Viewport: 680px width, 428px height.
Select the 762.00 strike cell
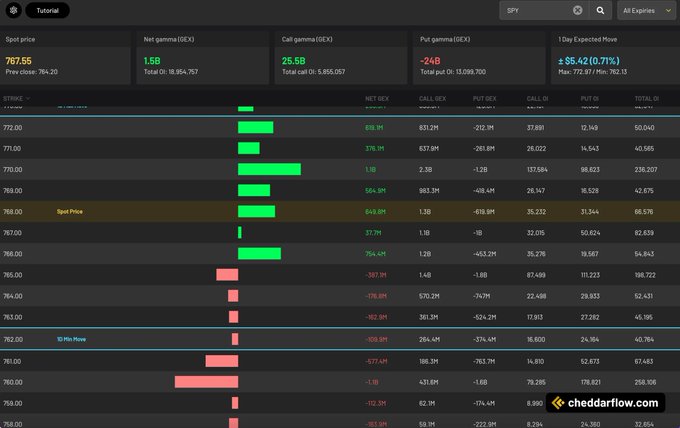click(13, 339)
